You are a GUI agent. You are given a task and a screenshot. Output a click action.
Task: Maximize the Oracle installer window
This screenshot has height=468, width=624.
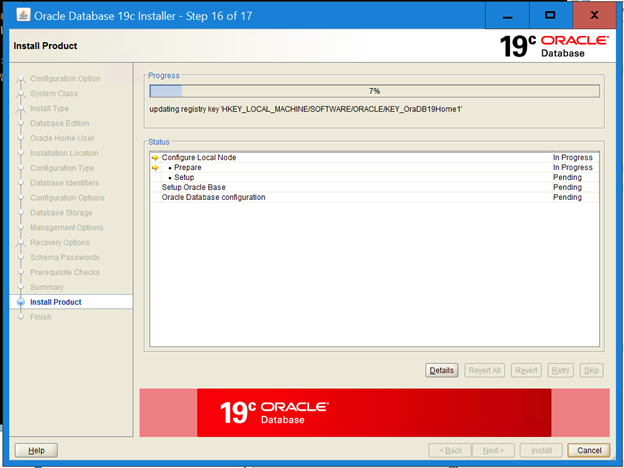[550, 16]
